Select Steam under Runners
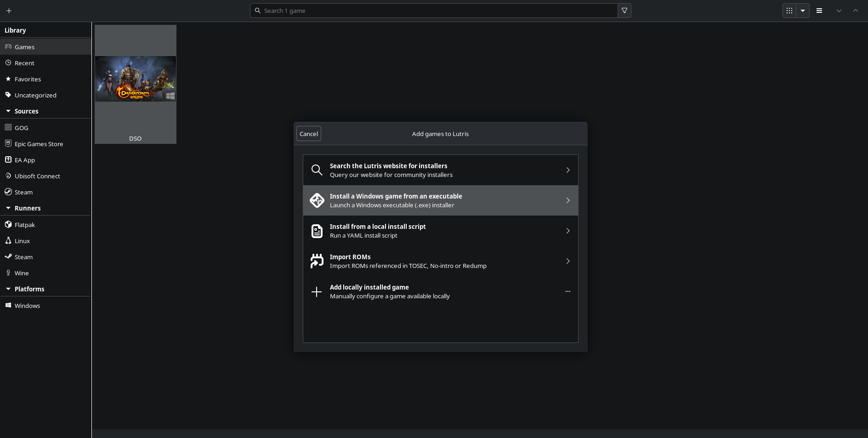Image resolution: width=868 pixels, height=438 pixels. click(45, 257)
